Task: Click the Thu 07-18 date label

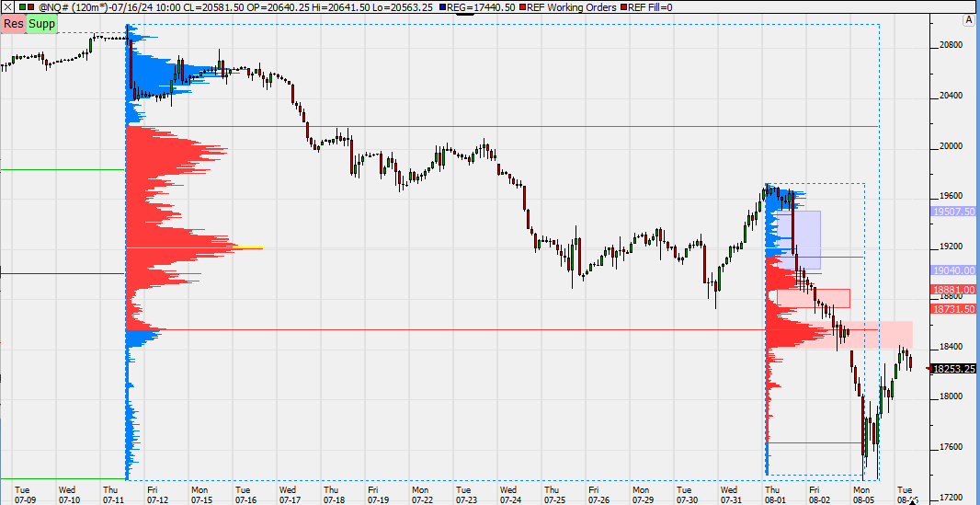Action: click(333, 494)
